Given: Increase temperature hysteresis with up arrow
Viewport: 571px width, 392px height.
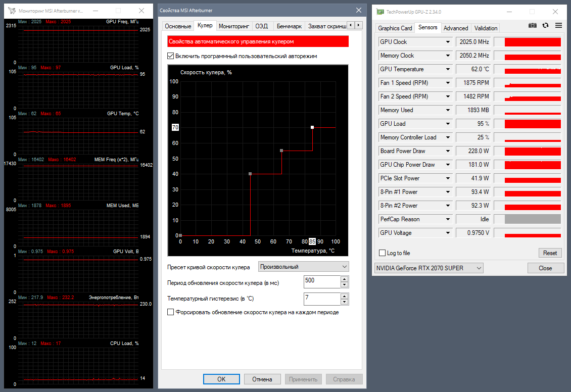Looking at the screenshot, I should tap(345, 296).
